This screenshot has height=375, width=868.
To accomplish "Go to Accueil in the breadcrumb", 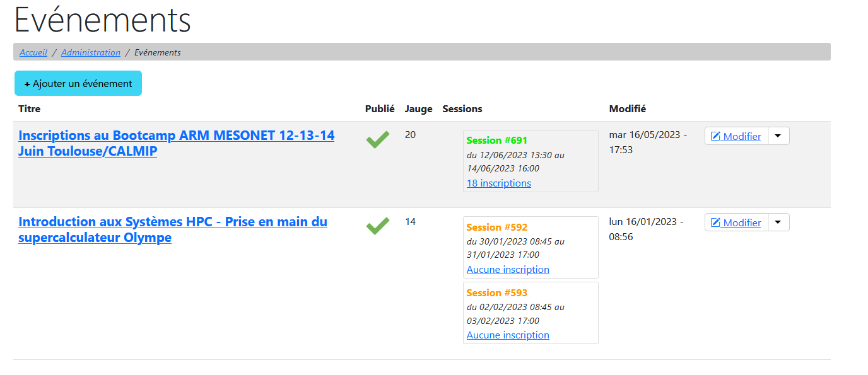I will point(33,52).
